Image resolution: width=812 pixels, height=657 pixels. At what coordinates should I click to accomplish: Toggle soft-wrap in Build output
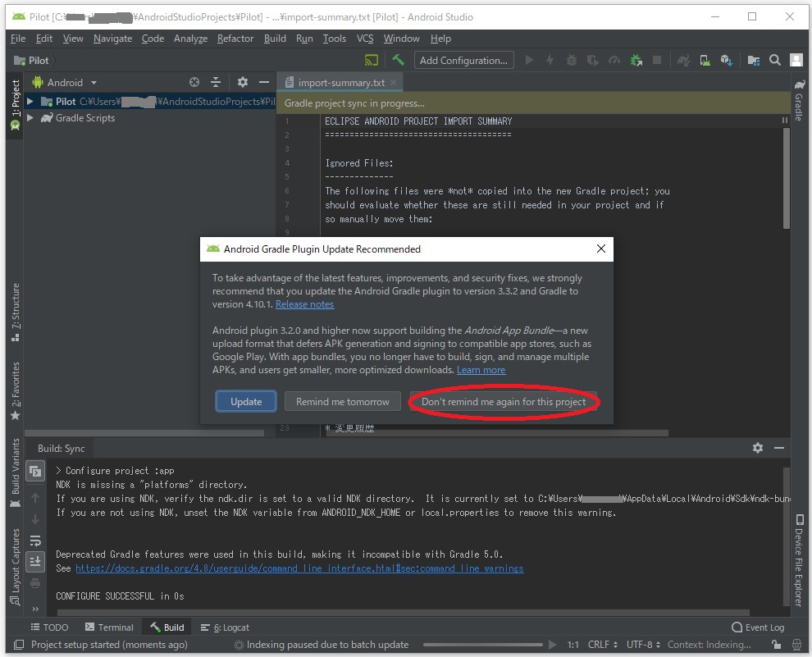[35, 541]
